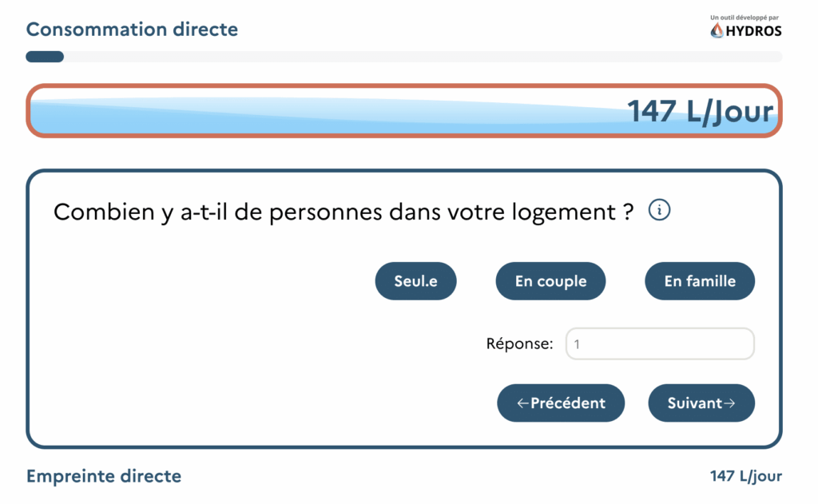Pick the "En famille" answer option

click(x=700, y=281)
